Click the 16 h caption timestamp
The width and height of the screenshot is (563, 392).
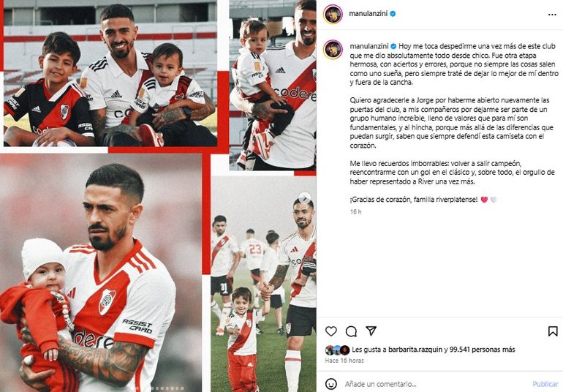355,212
